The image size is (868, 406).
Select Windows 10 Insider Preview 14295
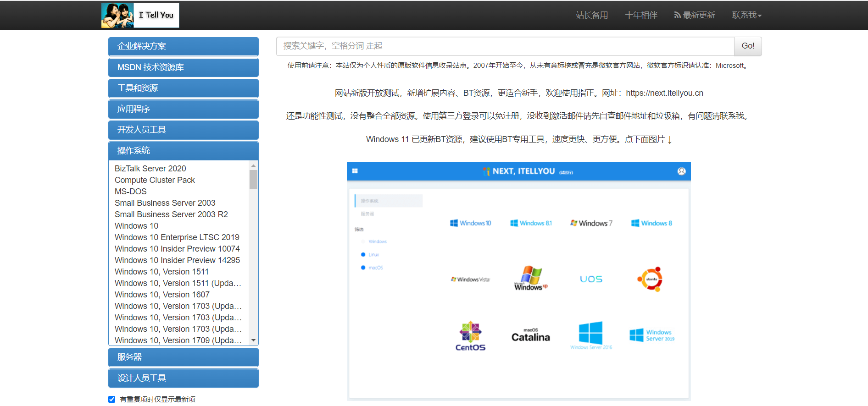[177, 260]
